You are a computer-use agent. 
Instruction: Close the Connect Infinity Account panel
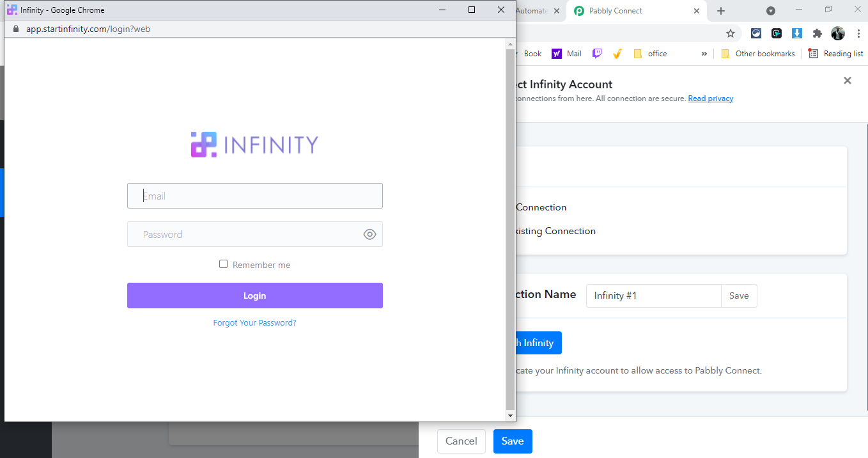pyautogui.click(x=848, y=81)
